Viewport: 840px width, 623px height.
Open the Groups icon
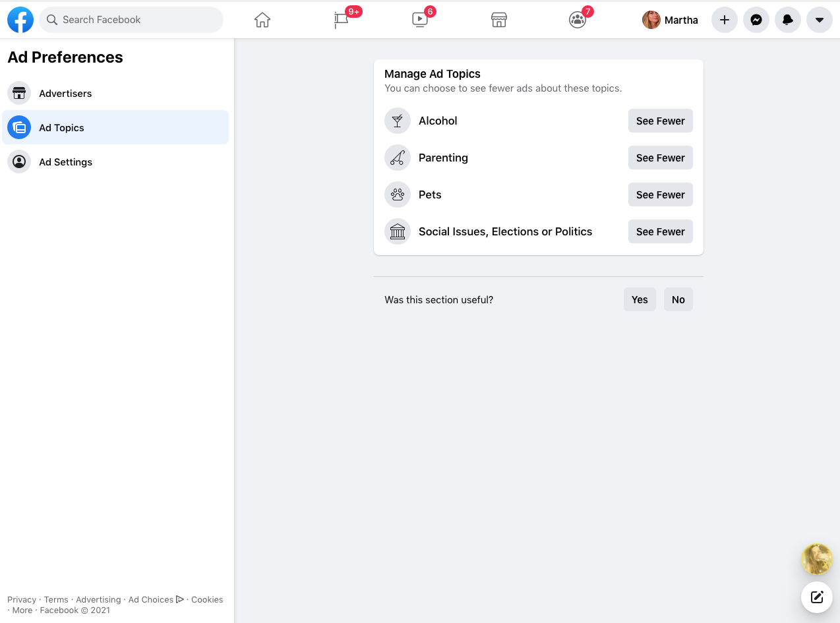pos(578,20)
